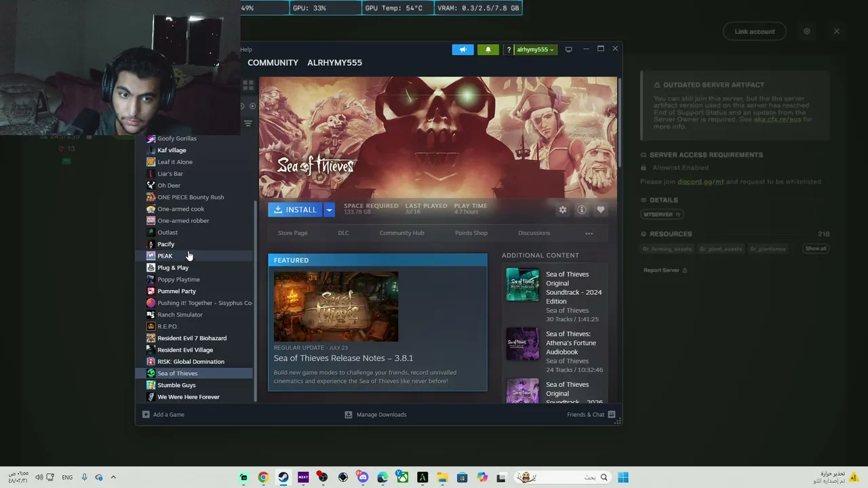Open alrhymy555 account dropdown
This screenshot has width=868, height=488.
point(535,49)
